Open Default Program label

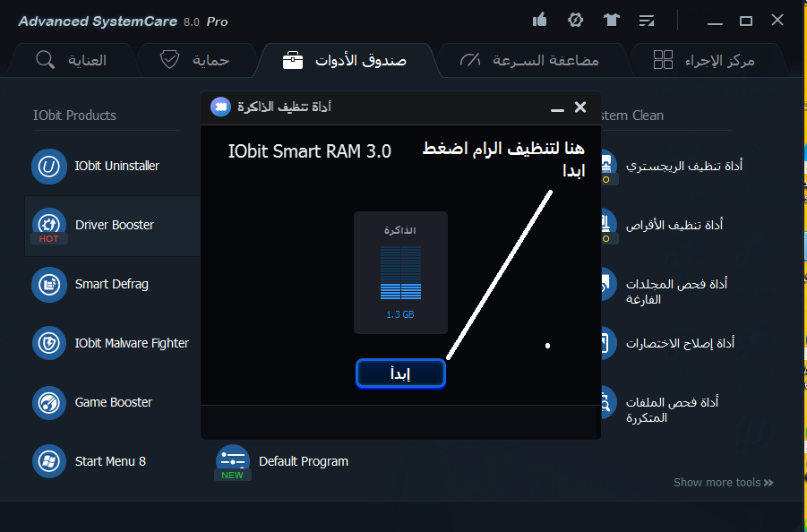tap(304, 461)
